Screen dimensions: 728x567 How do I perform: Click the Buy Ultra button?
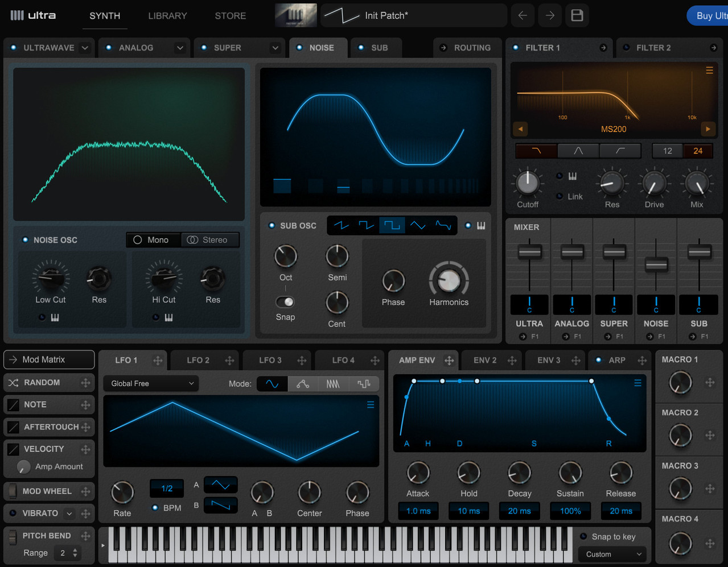pyautogui.click(x=708, y=15)
